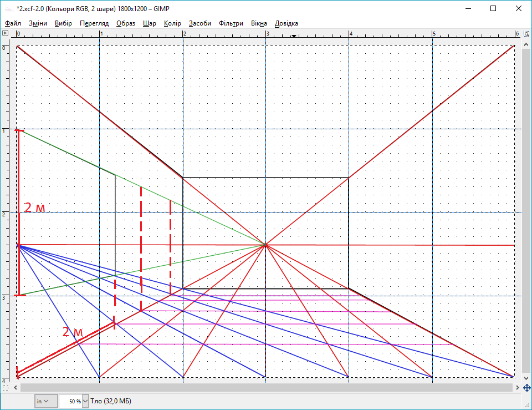Image resolution: width=532 pixels, height=410 pixels.
Task: Expand the zoom percentage dropdown arrow
Action: pyautogui.click(x=85, y=401)
